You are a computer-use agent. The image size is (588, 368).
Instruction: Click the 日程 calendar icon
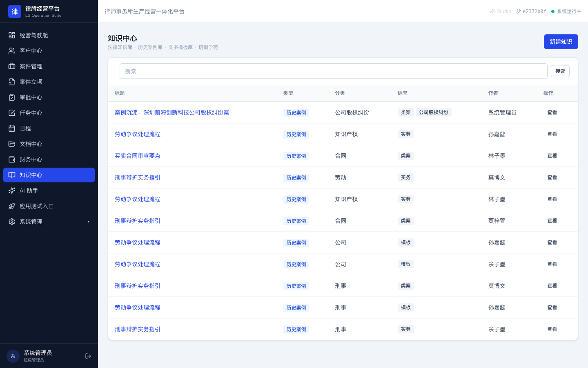12,128
